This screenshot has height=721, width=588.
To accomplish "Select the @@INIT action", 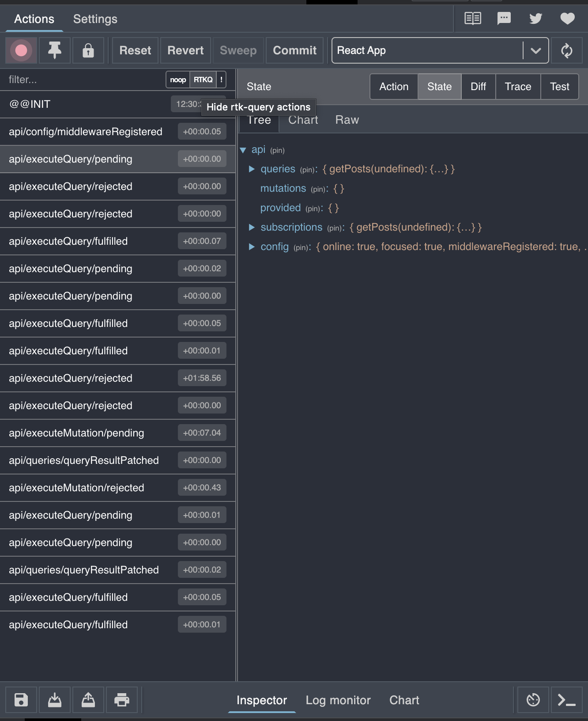I will click(117, 104).
